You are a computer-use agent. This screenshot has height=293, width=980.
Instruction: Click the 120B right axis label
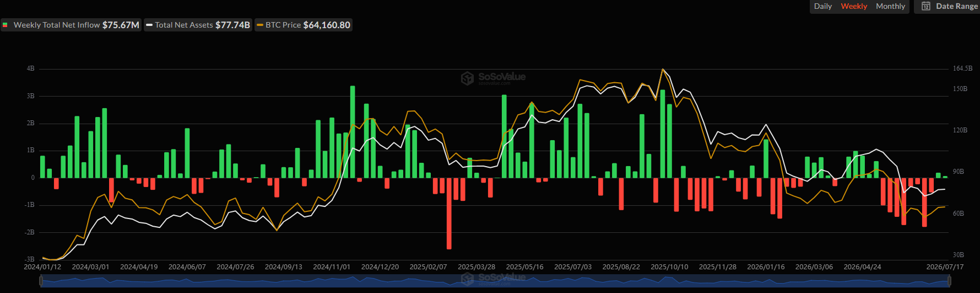point(960,130)
